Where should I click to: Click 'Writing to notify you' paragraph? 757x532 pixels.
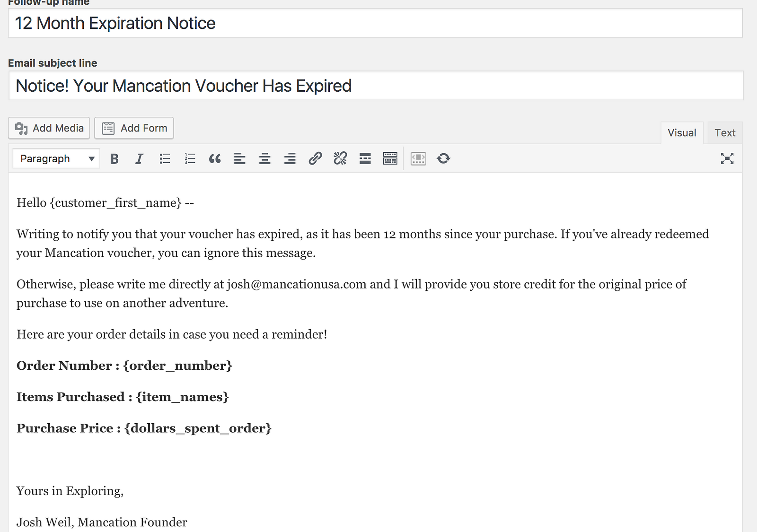[363, 244]
